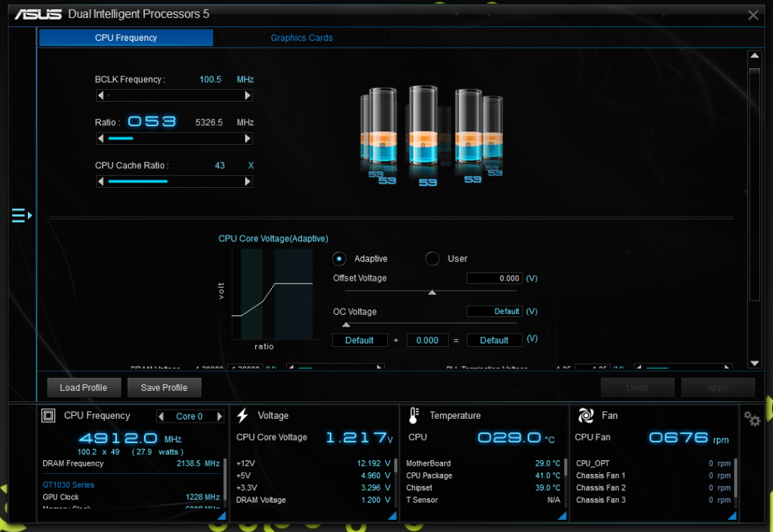773x532 pixels.
Task: Expand the Temperature panel corner arrow
Action: pyautogui.click(x=561, y=515)
